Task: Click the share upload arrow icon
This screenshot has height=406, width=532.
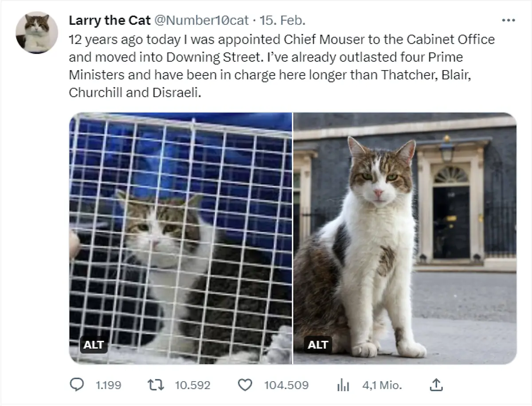Action: (x=435, y=385)
